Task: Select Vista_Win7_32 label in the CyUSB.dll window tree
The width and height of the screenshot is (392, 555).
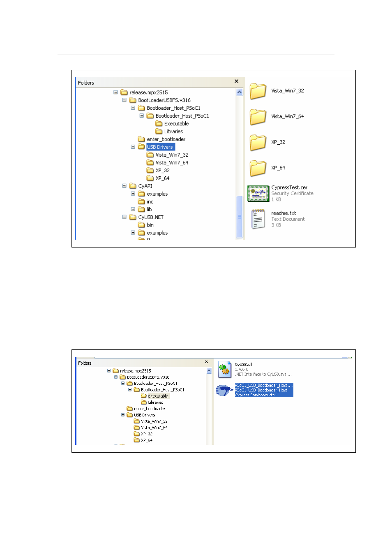Action: [x=154, y=421]
